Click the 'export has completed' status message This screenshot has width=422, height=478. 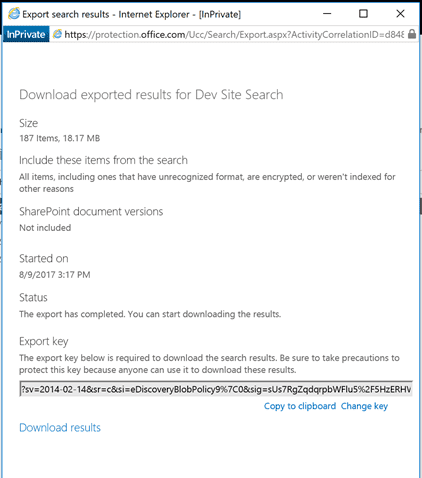[150, 314]
